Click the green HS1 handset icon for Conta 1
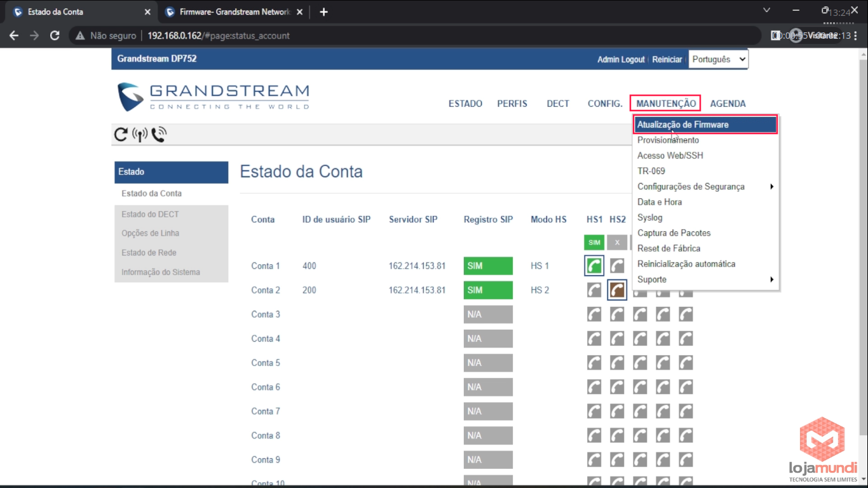This screenshot has width=868, height=488. (x=594, y=266)
